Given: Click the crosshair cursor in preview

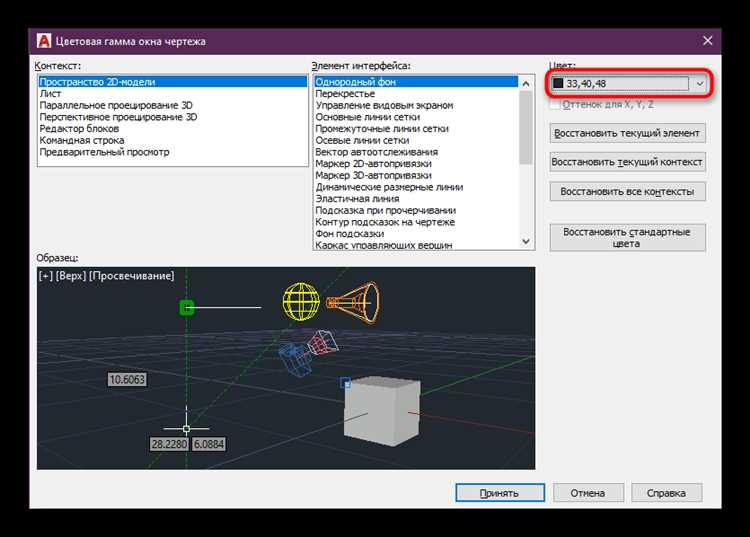Looking at the screenshot, I should (187, 428).
